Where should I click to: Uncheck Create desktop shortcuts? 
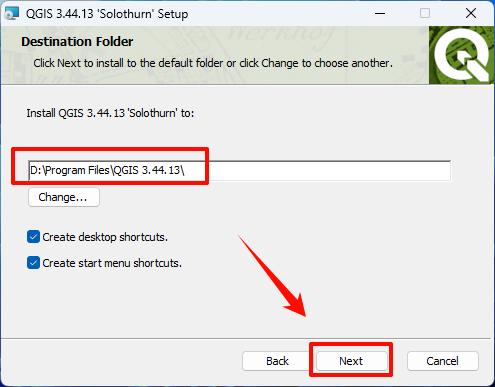[33, 237]
